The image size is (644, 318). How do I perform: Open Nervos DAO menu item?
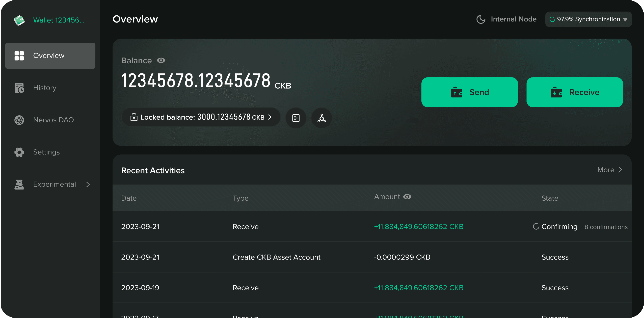coord(53,120)
